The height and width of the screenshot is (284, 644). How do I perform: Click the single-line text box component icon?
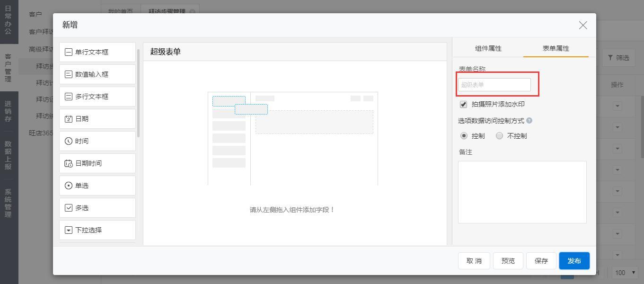(69, 52)
